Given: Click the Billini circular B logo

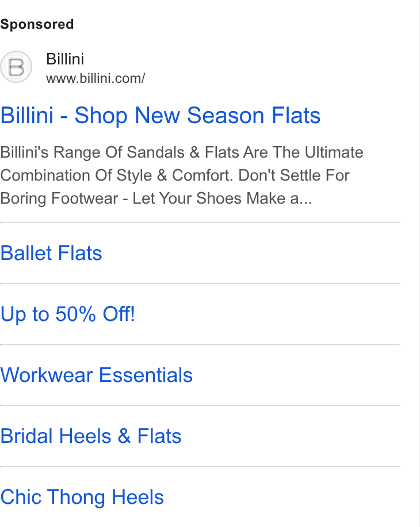Looking at the screenshot, I should point(16,67).
